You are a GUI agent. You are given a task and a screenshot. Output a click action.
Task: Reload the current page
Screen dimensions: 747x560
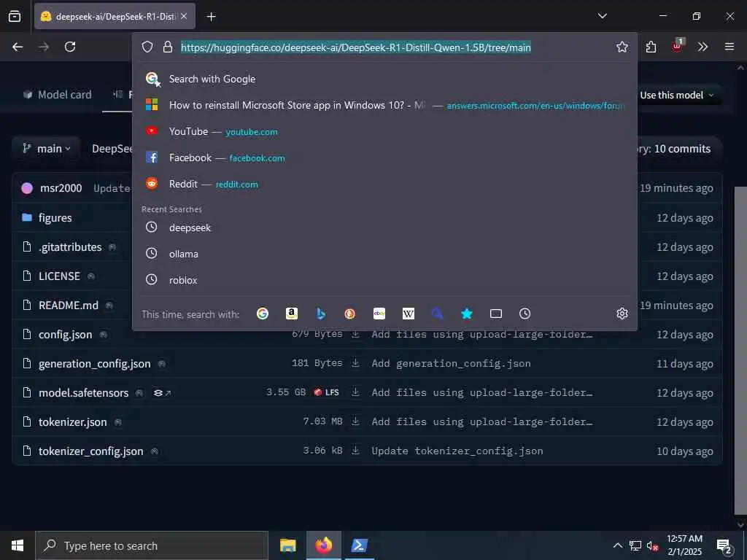click(x=70, y=47)
